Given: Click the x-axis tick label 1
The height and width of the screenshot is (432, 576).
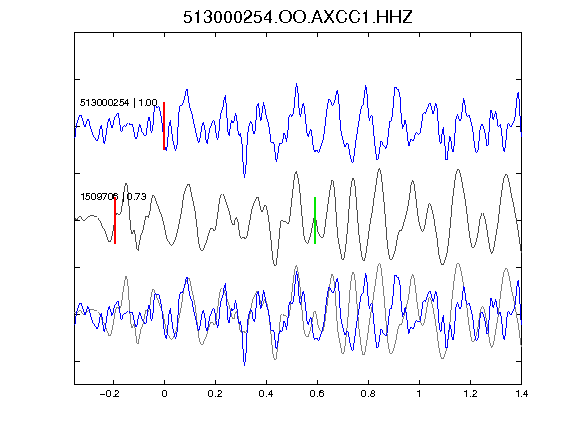Looking at the screenshot, I should (x=419, y=394).
